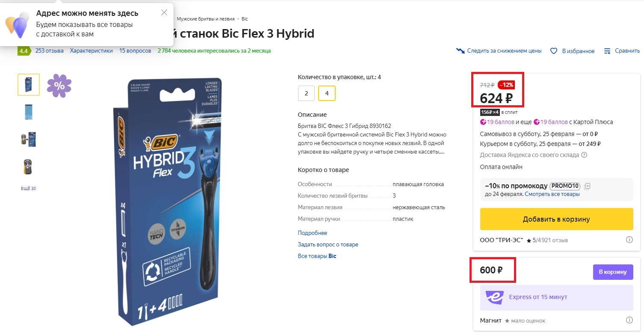Open help icon beside Yandex delivery text

584,155
